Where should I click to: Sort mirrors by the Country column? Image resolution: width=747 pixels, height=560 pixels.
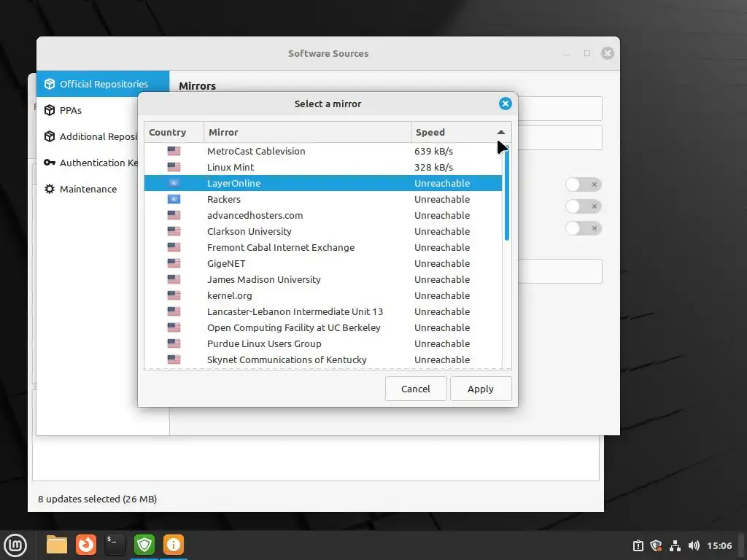pos(174,132)
